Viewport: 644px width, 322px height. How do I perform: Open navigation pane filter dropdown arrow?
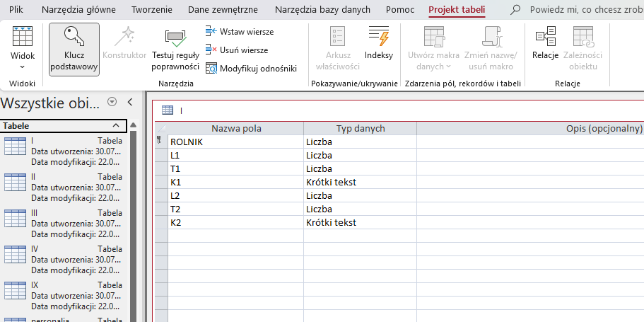coord(112,103)
